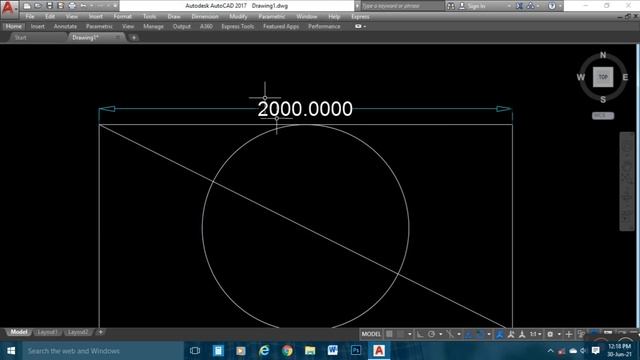Image resolution: width=640 pixels, height=360 pixels.
Task: Switch to the Manage ribbon tab
Action: pyautogui.click(x=153, y=27)
